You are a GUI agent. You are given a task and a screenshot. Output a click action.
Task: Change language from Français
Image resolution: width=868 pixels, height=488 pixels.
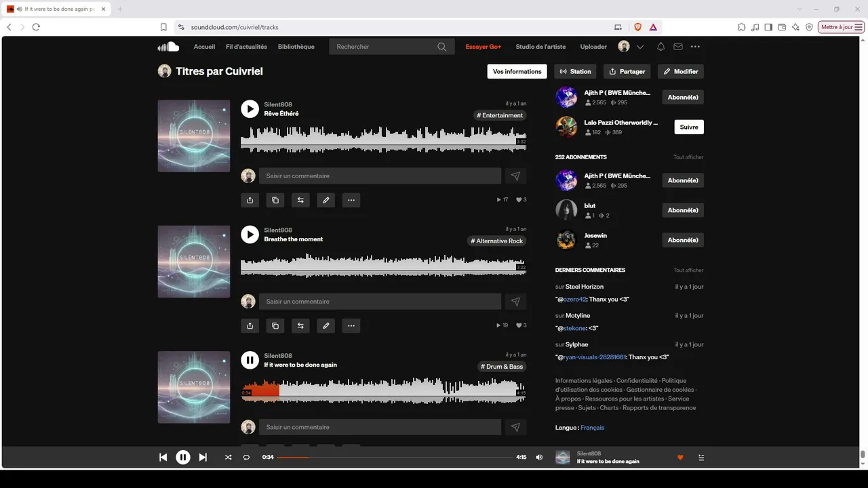point(592,428)
